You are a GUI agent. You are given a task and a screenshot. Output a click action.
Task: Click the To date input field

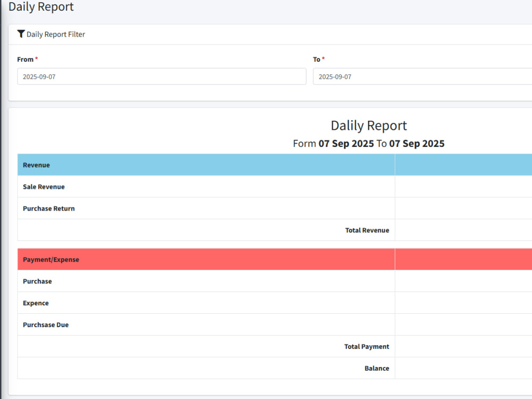[x=422, y=76]
